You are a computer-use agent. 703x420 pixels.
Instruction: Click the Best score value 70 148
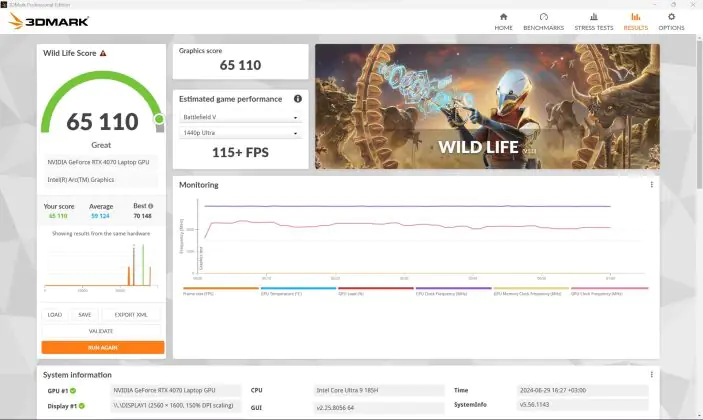(x=143, y=216)
